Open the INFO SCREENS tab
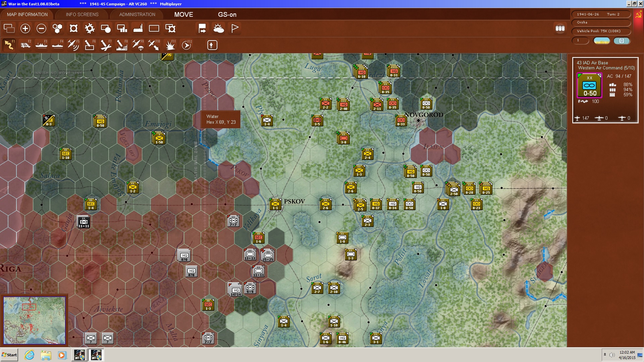644x362 pixels. (x=82, y=14)
